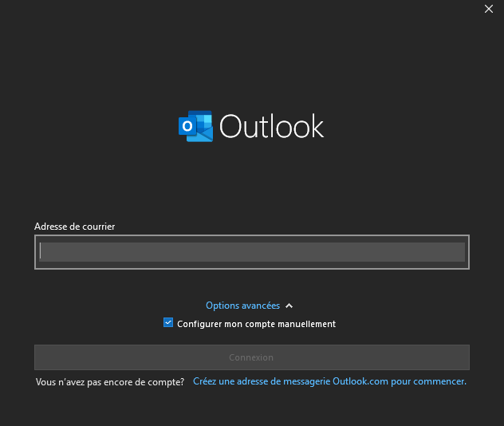This screenshot has width=504, height=426.
Task: Click the Adresse de courrier label
Action: tap(75, 227)
